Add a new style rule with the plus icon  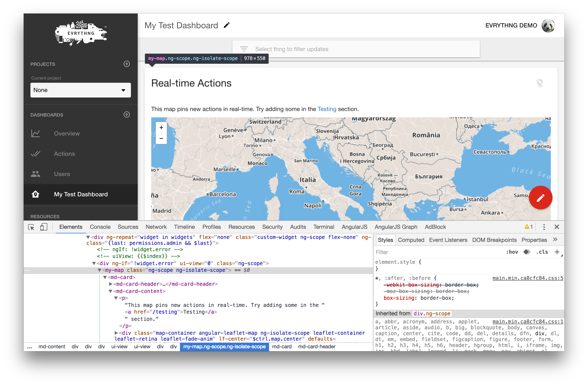click(x=557, y=252)
